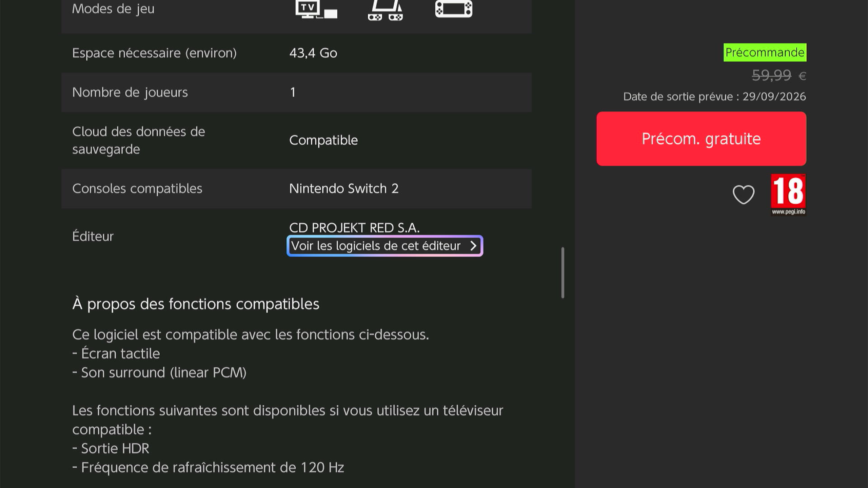Click the green Précommande label
The width and height of the screenshot is (868, 488).
pyautogui.click(x=765, y=52)
